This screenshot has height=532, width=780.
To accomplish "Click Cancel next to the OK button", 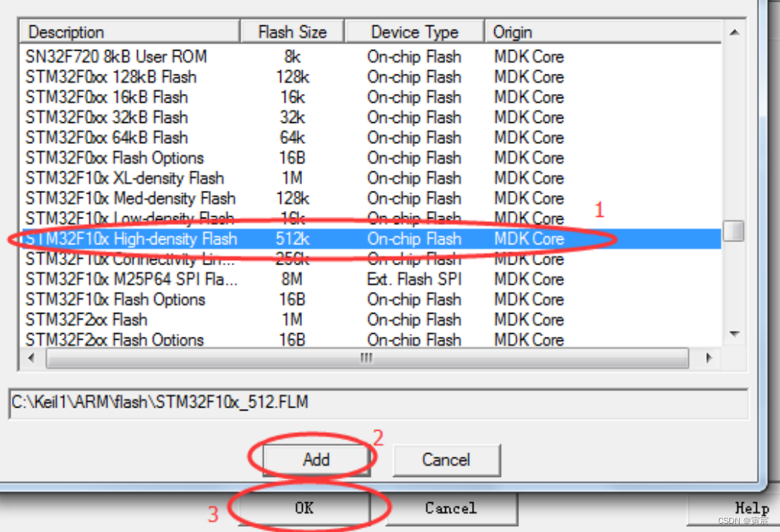I will click(x=452, y=508).
